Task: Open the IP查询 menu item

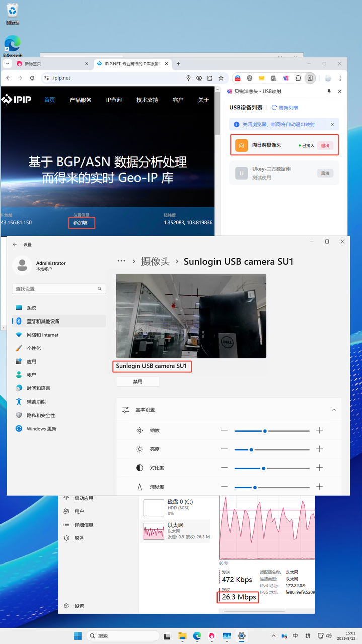Action: (x=114, y=100)
